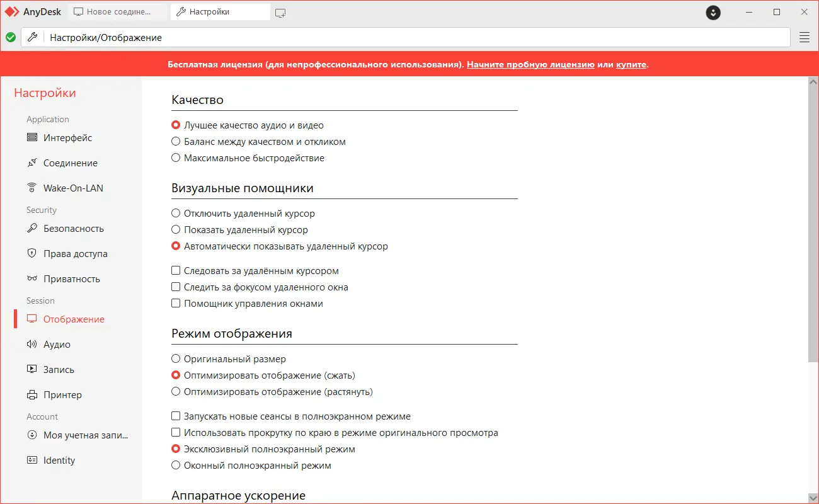Screen dimensions: 819x504
Task: Open Wake-On-LAN settings icon
Action: click(32, 188)
